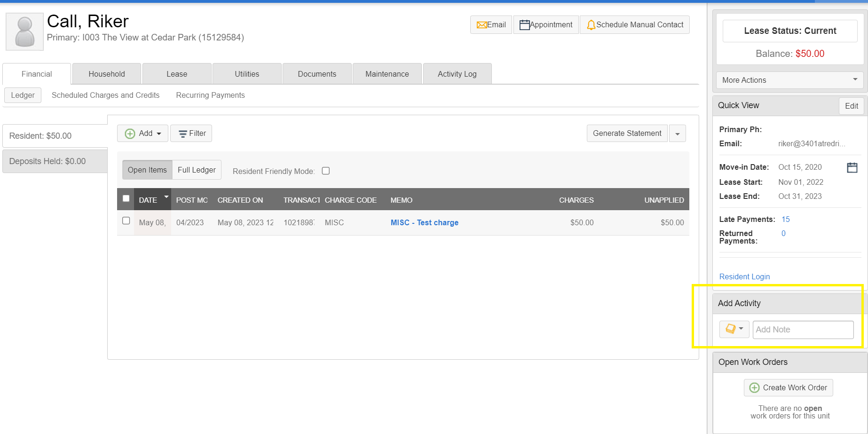Viewport: 868px width, 434px height.
Task: Toggle Resident Friendly Mode checkbox
Action: pos(326,171)
